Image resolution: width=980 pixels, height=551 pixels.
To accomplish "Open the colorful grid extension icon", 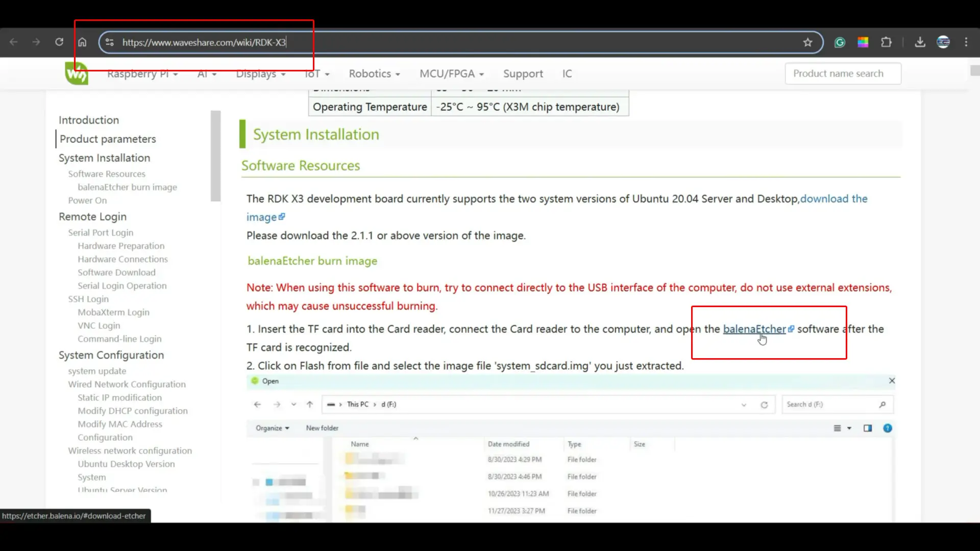I will [863, 42].
